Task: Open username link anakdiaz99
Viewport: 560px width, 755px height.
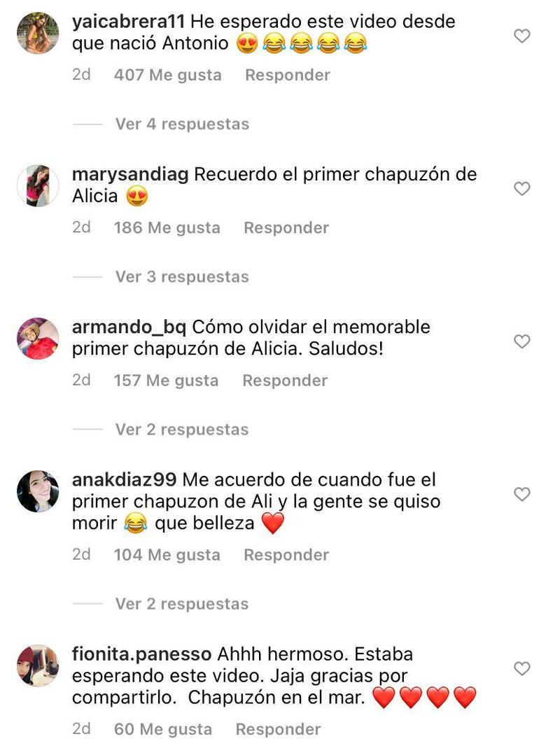Action: 124,479
